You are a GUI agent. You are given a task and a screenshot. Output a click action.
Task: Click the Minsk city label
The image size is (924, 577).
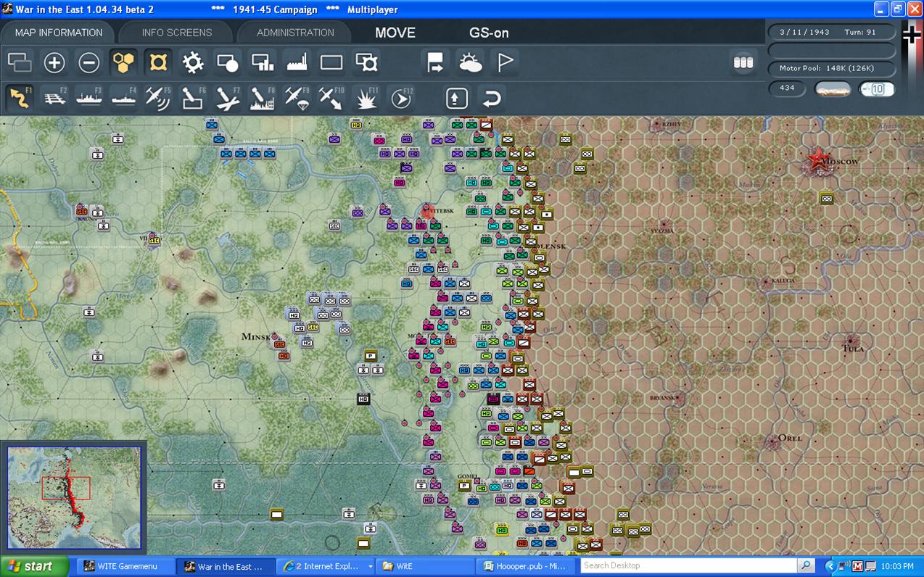(x=256, y=337)
